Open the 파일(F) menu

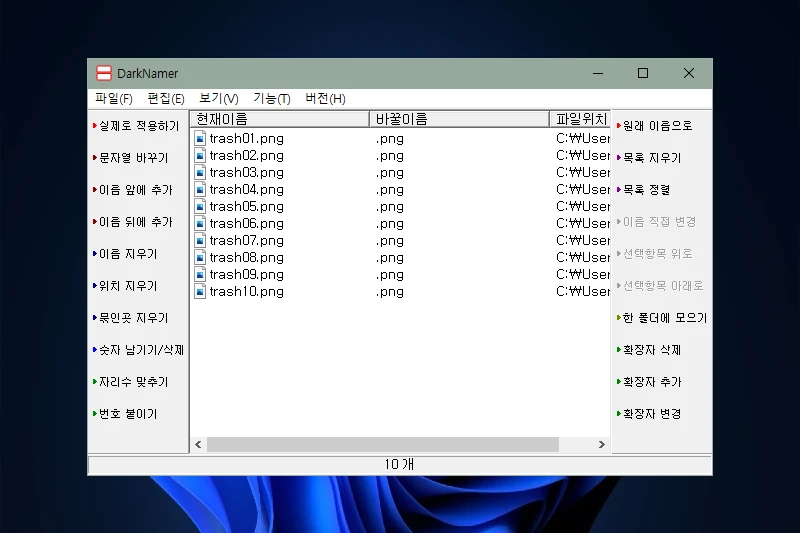[113, 98]
